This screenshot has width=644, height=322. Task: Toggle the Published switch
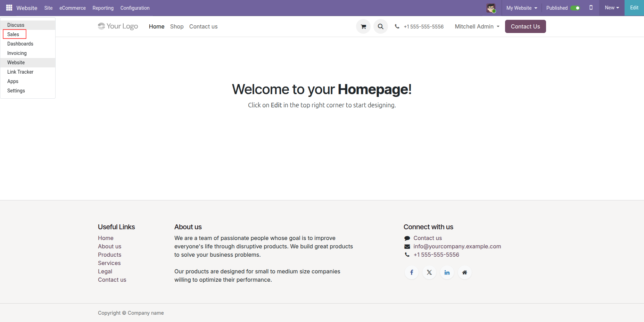click(575, 8)
